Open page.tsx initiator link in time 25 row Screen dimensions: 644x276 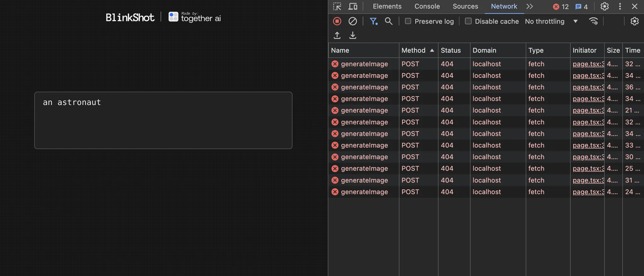point(588,168)
